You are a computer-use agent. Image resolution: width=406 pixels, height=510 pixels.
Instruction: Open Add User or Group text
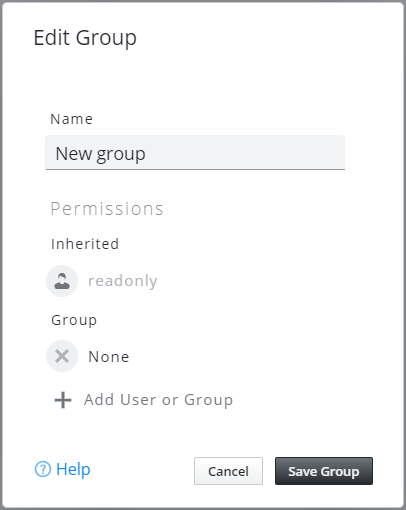tap(158, 400)
